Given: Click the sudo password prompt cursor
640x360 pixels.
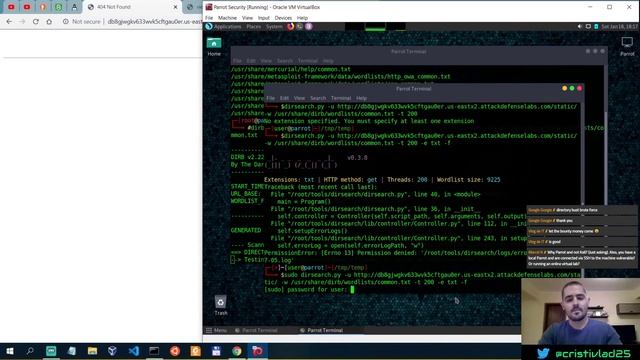Looking at the screenshot, I should point(352,290).
